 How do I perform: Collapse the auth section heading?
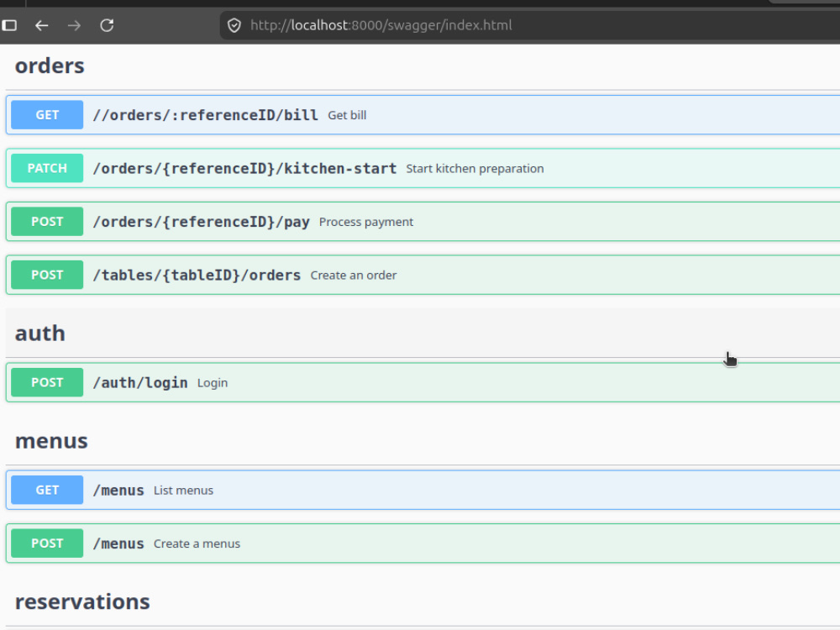(x=40, y=333)
